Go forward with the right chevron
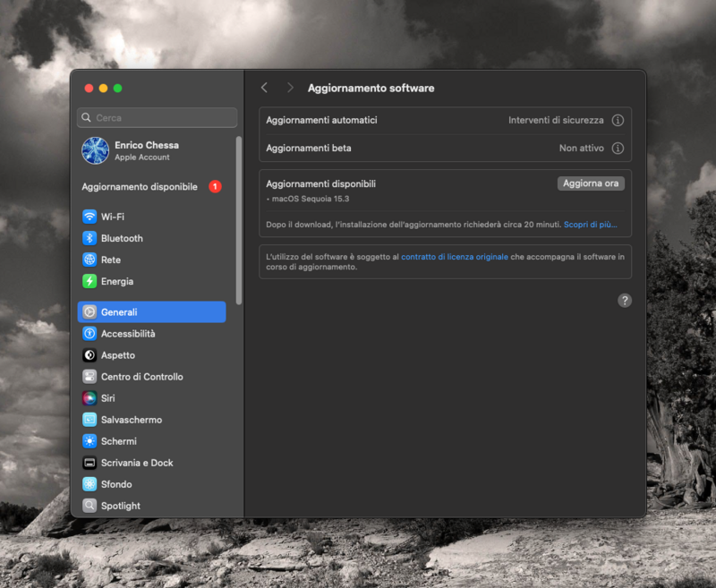The height and width of the screenshot is (588, 716). (290, 88)
